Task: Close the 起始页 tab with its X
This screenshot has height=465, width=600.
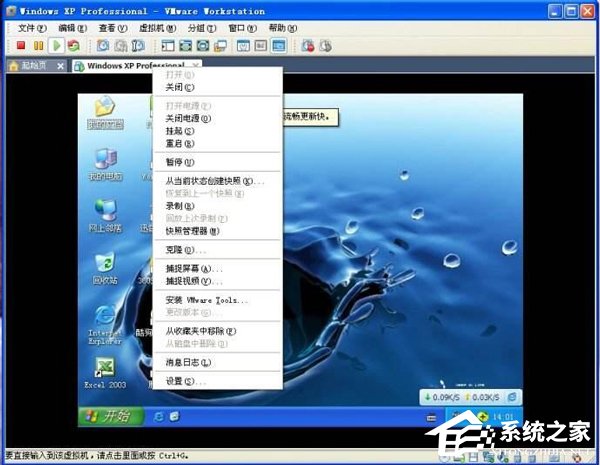Action: click(x=60, y=66)
